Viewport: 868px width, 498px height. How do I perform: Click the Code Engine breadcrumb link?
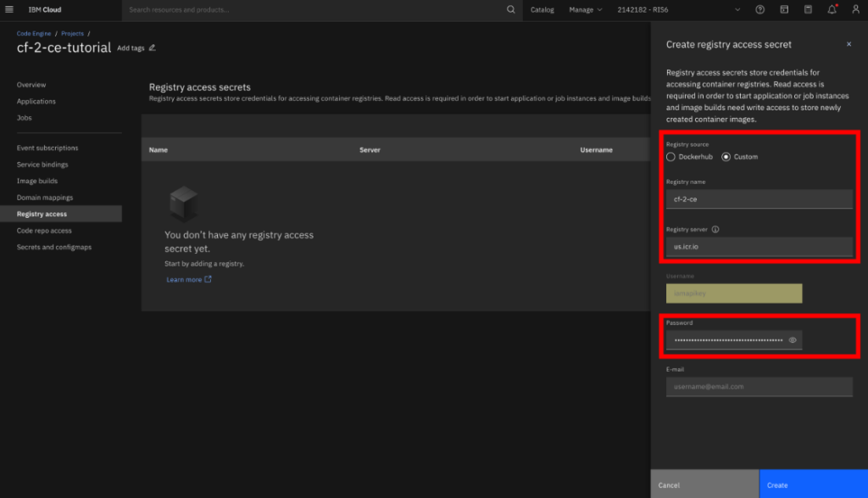pyautogui.click(x=34, y=33)
